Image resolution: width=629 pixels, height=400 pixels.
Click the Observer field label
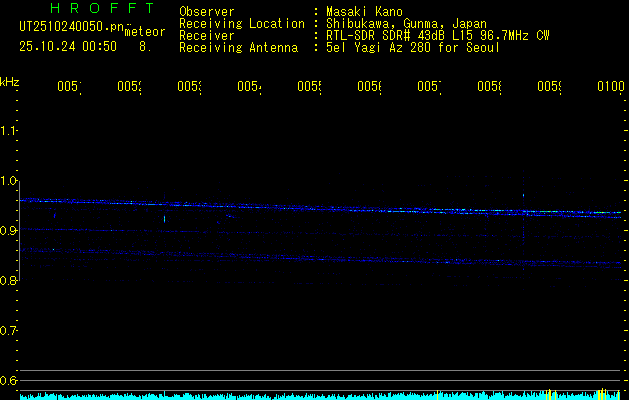pos(206,11)
